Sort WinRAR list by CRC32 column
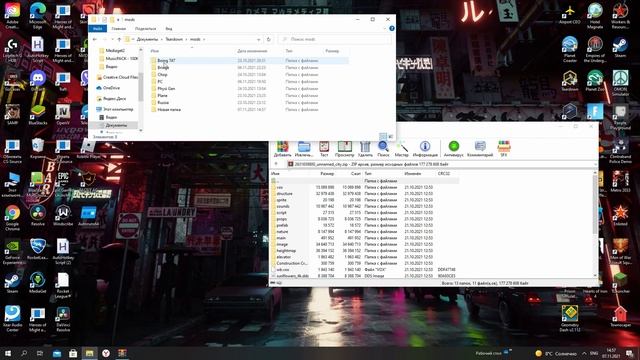The image size is (640, 360). click(444, 173)
